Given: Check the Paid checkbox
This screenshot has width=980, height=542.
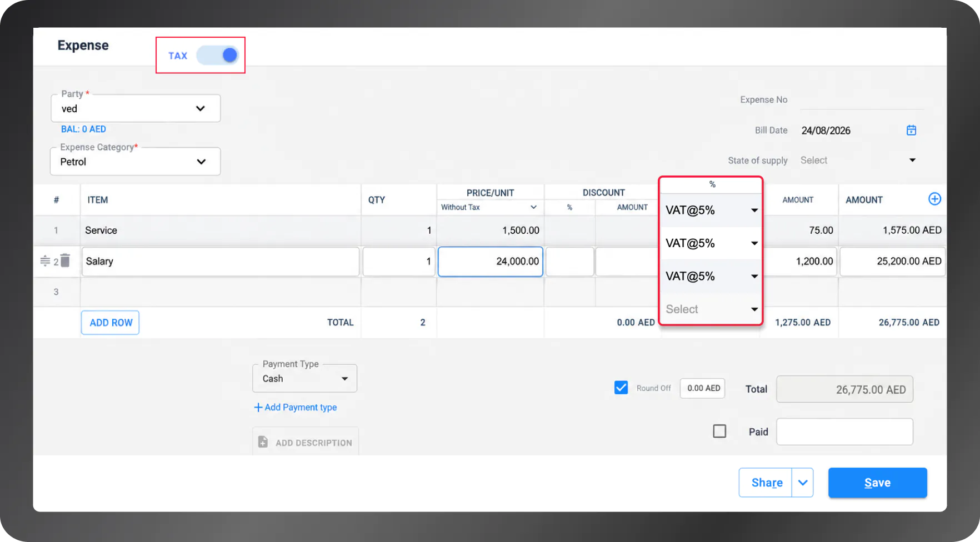Looking at the screenshot, I should (719, 431).
